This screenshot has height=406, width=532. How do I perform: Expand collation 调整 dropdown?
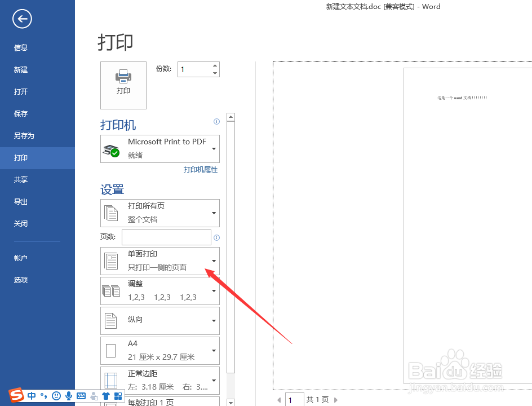(214, 291)
